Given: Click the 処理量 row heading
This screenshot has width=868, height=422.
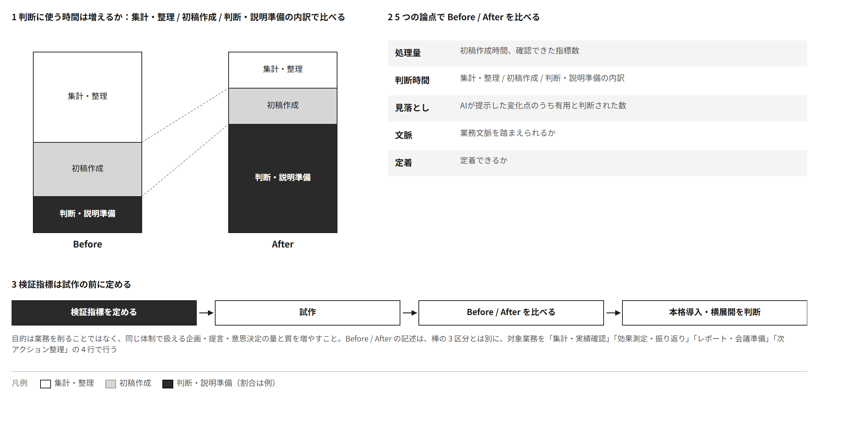Looking at the screenshot, I should pos(408,53).
